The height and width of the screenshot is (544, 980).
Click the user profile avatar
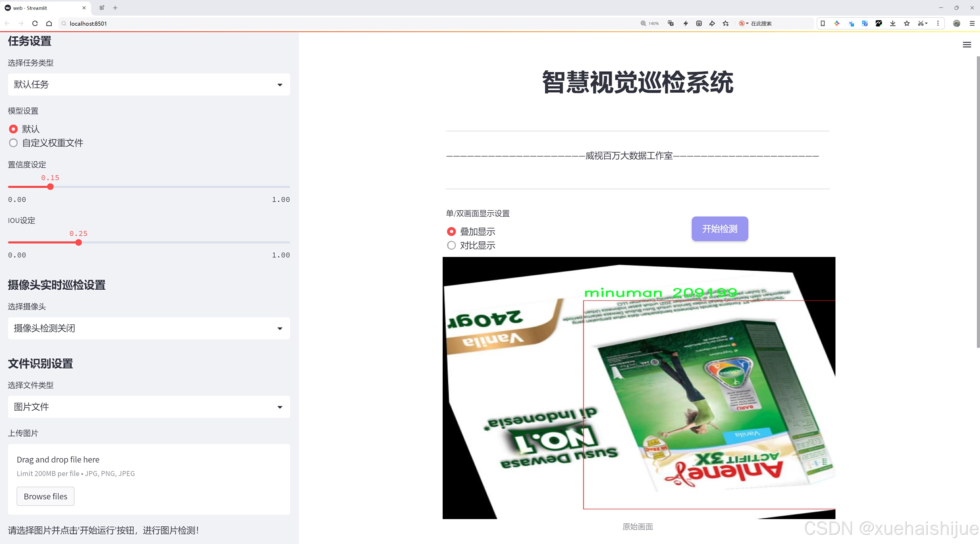pyautogui.click(x=956, y=23)
